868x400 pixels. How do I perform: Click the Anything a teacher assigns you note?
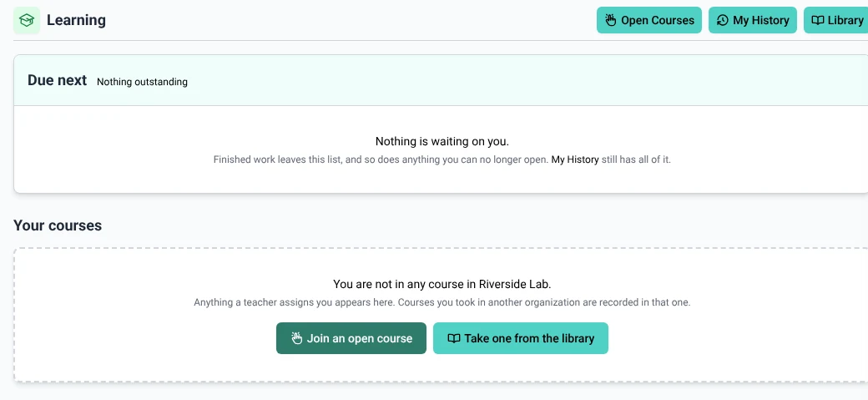(x=442, y=303)
